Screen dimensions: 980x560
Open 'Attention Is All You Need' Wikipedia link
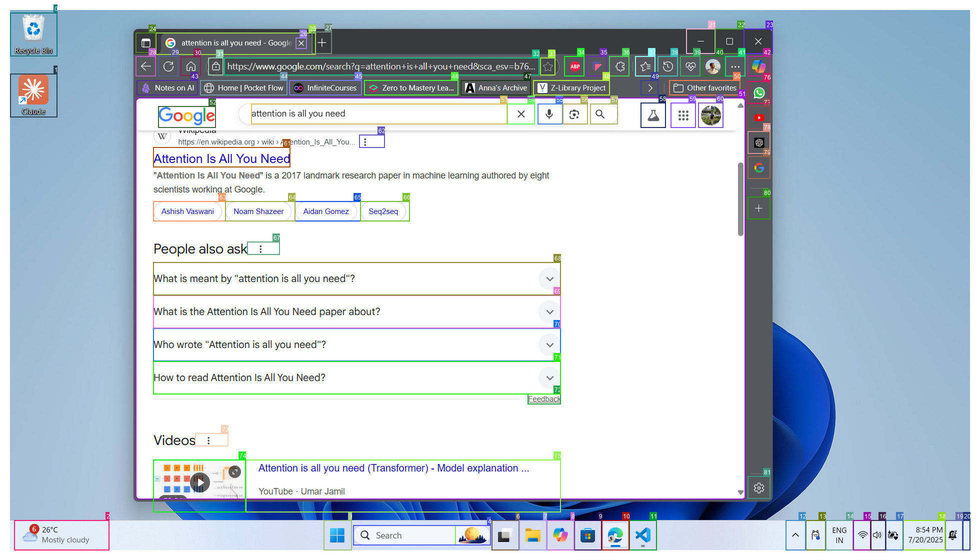tap(221, 158)
